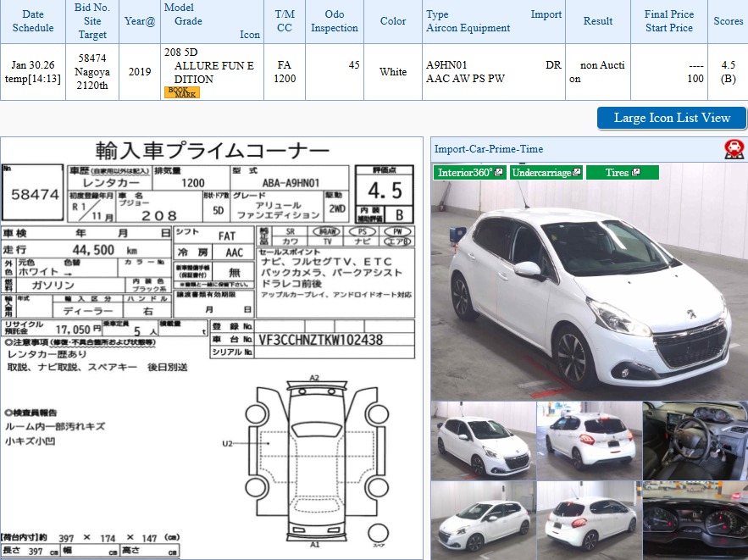
Task: Open the rear-left view thumbnail in the second thumbnail row
Action: point(590,520)
